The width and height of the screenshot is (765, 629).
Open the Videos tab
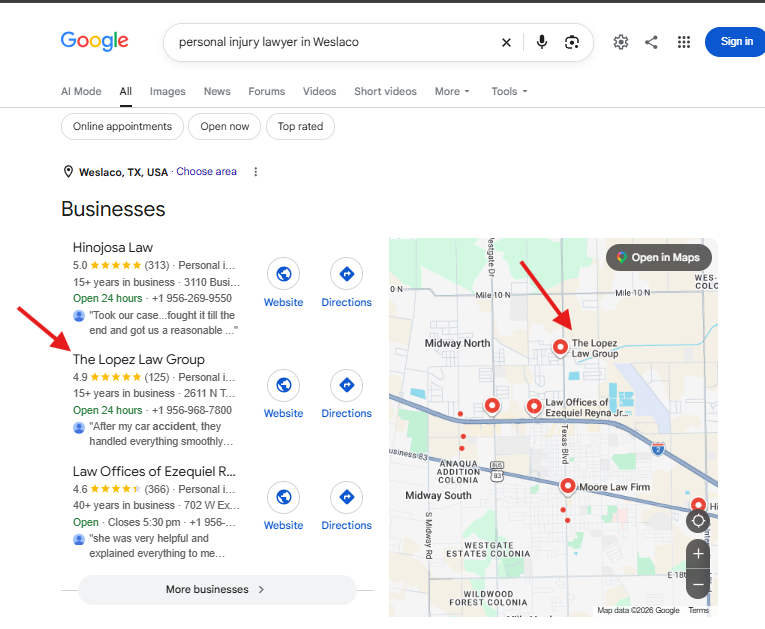(319, 91)
